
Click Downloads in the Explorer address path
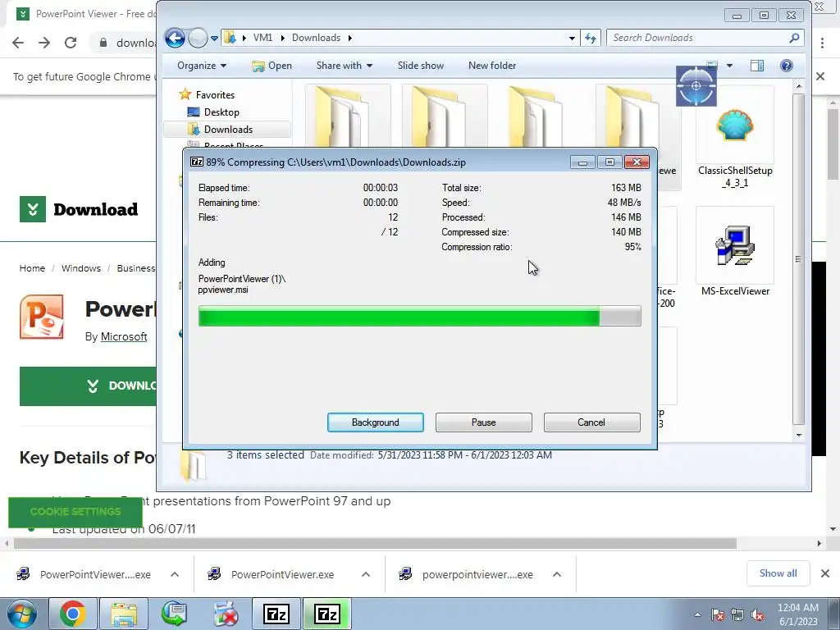pos(316,38)
